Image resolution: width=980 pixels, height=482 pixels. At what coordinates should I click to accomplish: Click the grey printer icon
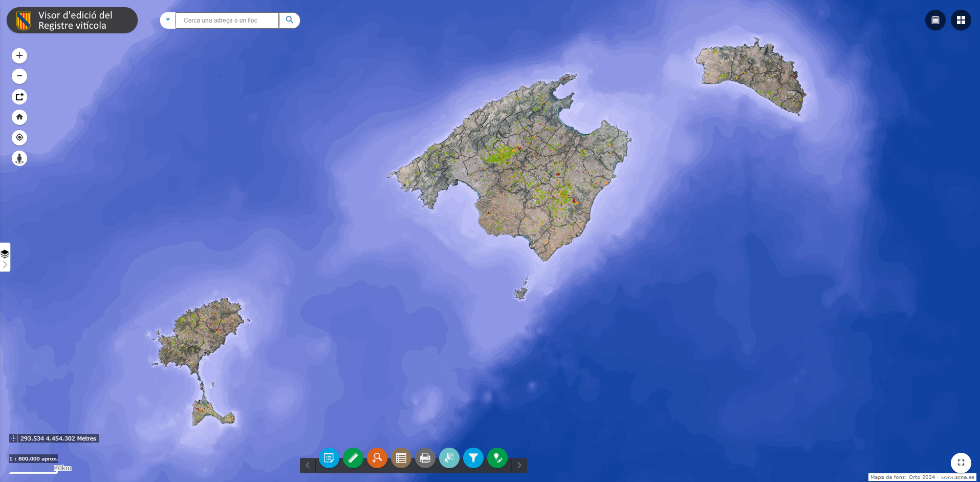coord(425,458)
